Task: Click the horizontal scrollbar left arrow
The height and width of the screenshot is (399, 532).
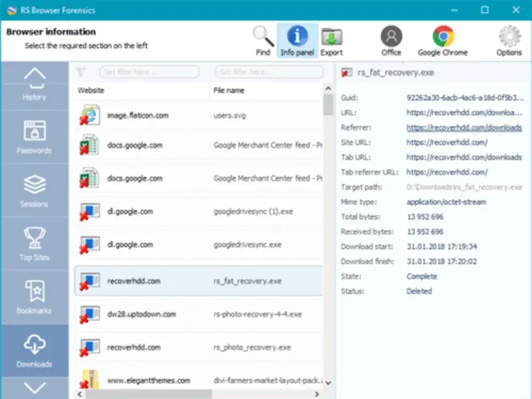Action: click(80, 394)
